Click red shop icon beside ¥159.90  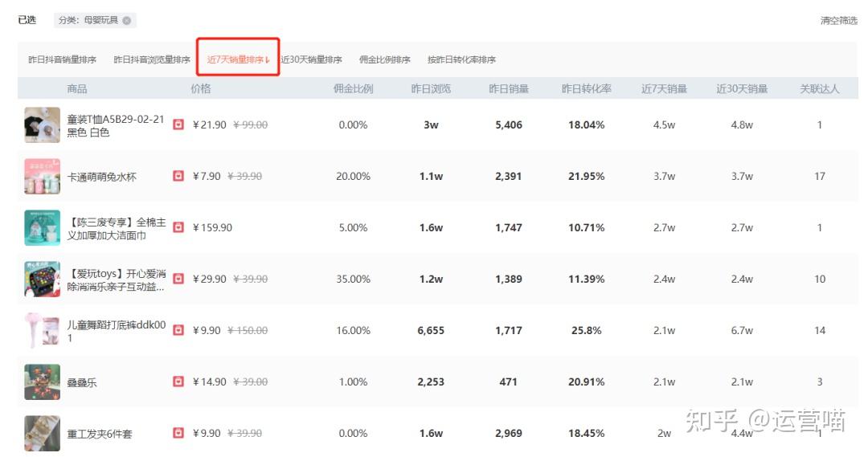(178, 227)
